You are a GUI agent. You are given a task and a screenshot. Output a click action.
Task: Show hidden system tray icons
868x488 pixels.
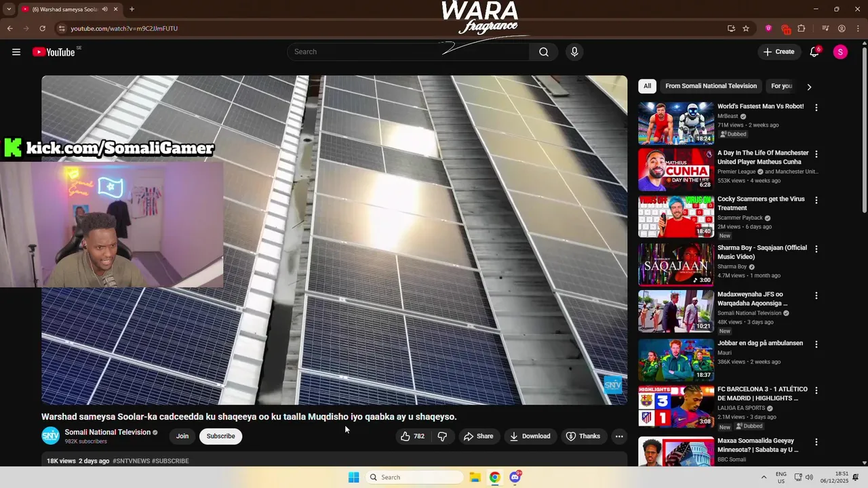(x=764, y=477)
